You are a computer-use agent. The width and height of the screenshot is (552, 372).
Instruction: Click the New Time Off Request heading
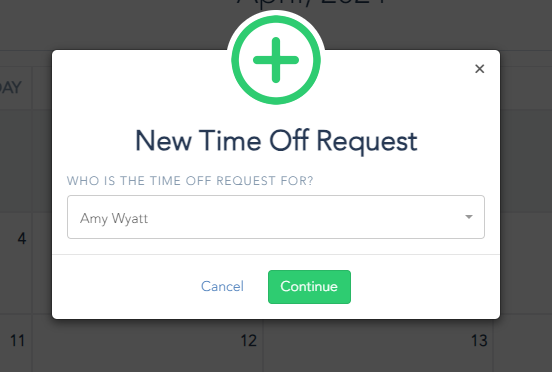(x=276, y=141)
